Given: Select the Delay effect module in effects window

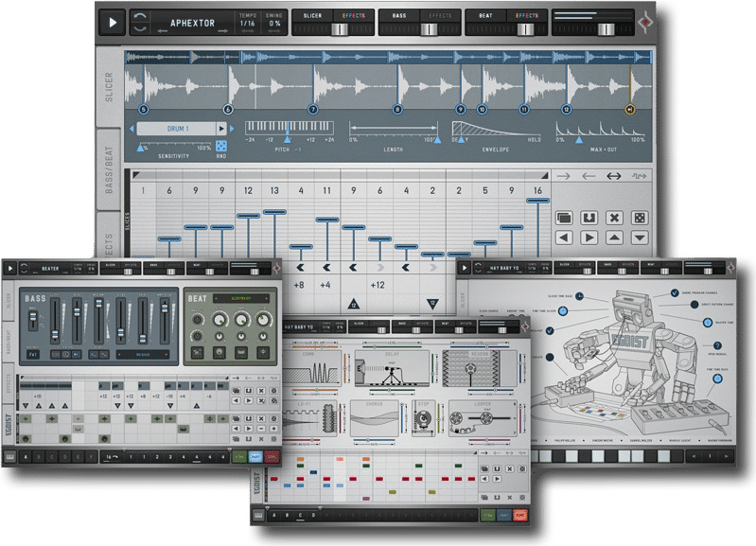Looking at the screenshot, I should pyautogui.click(x=392, y=368).
